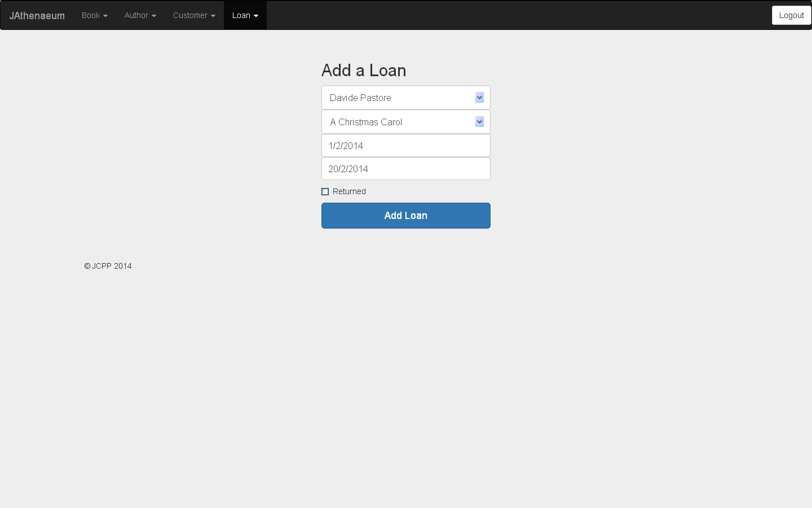Viewport: 812px width, 508px height.
Task: Open the book dropdown showing A Christmas Carol
Action: click(406, 122)
